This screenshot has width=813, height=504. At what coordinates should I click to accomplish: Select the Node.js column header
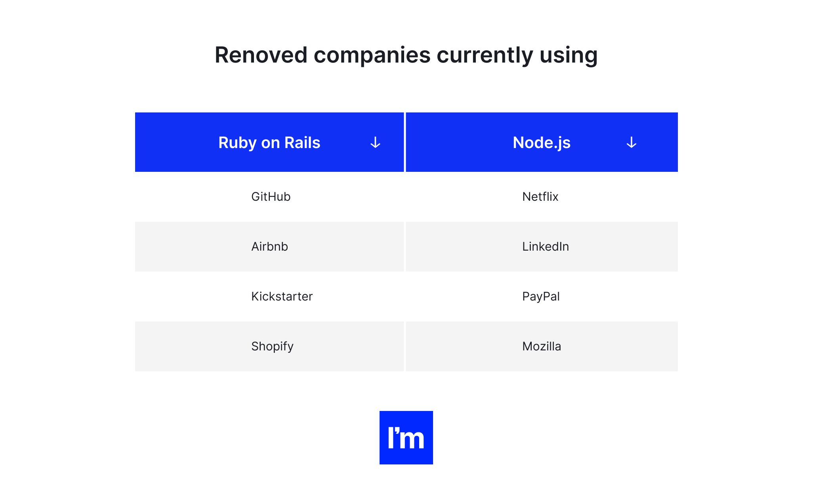coord(542,142)
